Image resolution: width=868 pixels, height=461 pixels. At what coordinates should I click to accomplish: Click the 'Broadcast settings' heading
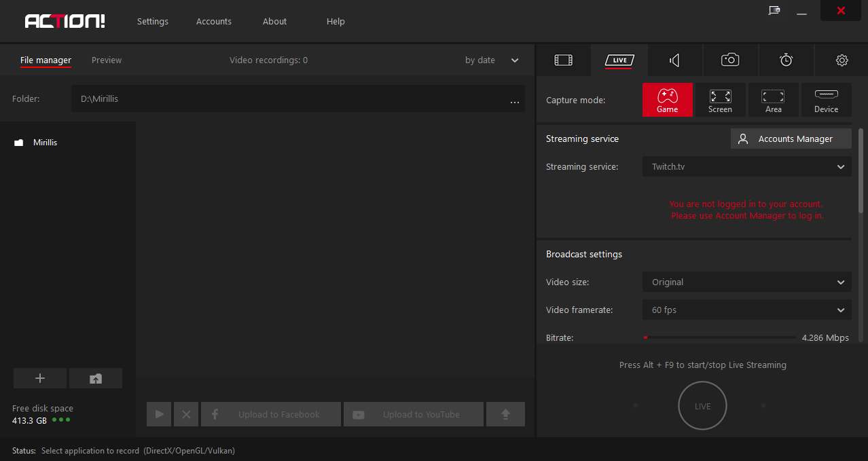click(584, 254)
